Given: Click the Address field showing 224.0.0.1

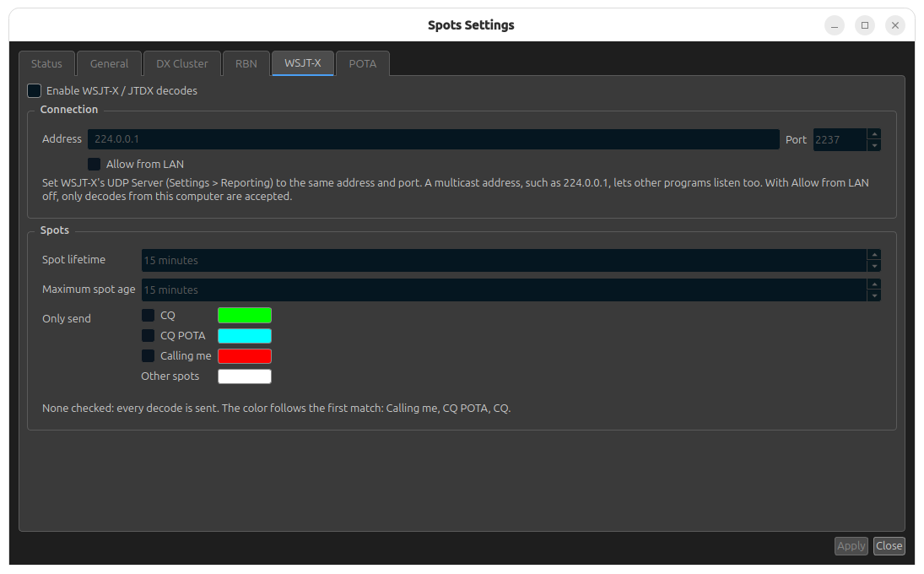Looking at the screenshot, I should (433, 139).
